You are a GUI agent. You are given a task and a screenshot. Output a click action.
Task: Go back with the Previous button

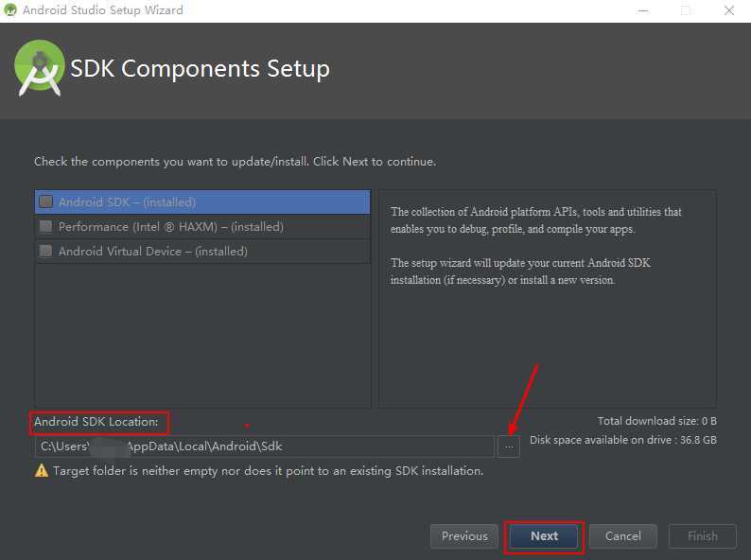pyautogui.click(x=464, y=536)
